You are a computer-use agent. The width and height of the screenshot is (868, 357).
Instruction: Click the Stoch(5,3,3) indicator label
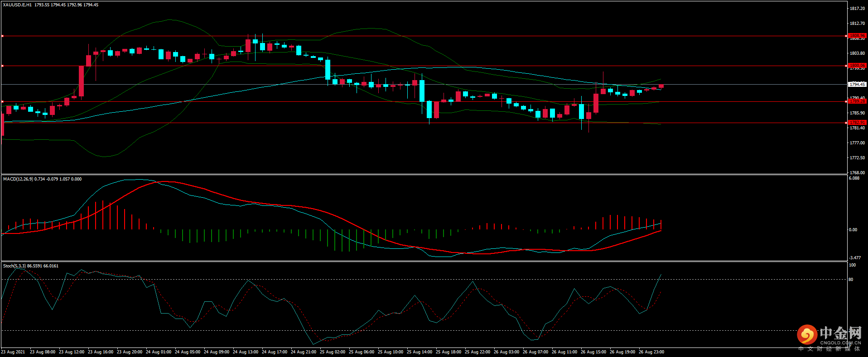(x=14, y=266)
